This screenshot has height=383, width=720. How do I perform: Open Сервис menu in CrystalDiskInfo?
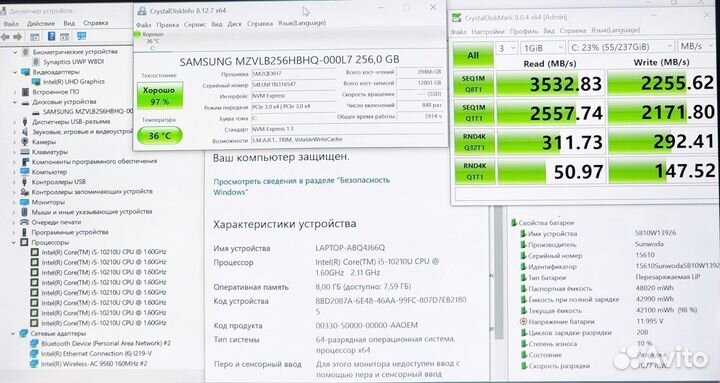pyautogui.click(x=195, y=24)
